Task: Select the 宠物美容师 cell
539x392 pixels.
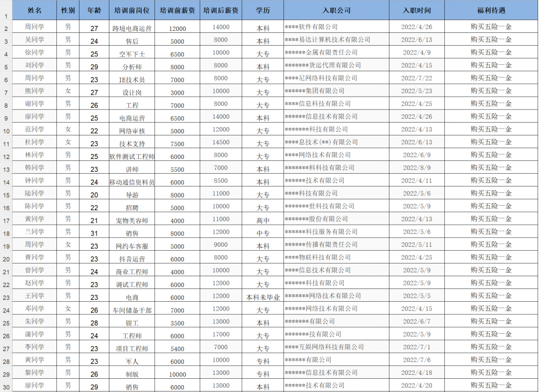Action: [131, 220]
